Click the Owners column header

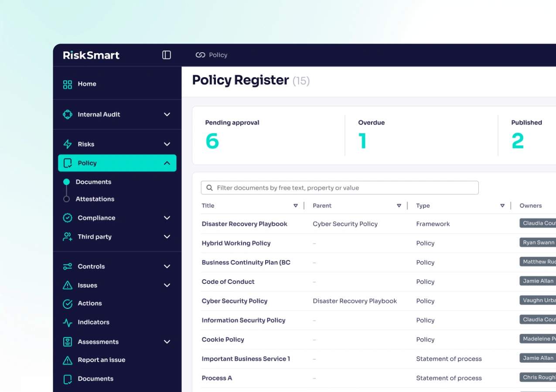point(531,206)
